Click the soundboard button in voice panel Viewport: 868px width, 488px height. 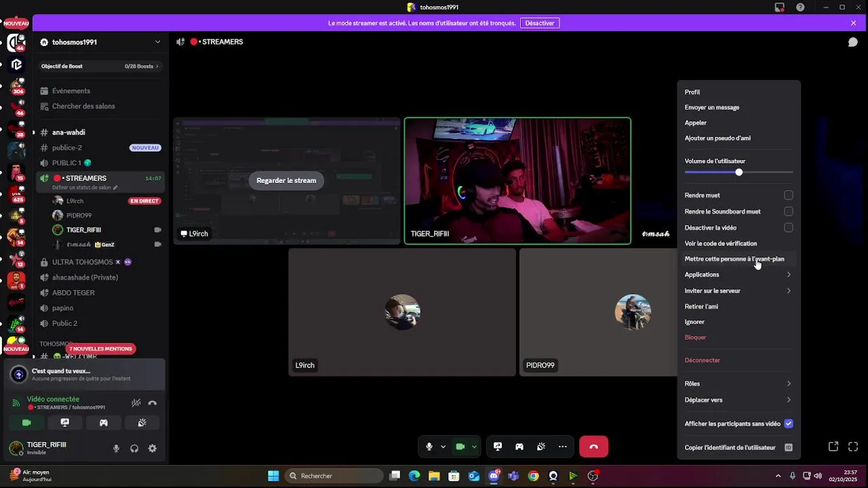point(142,422)
